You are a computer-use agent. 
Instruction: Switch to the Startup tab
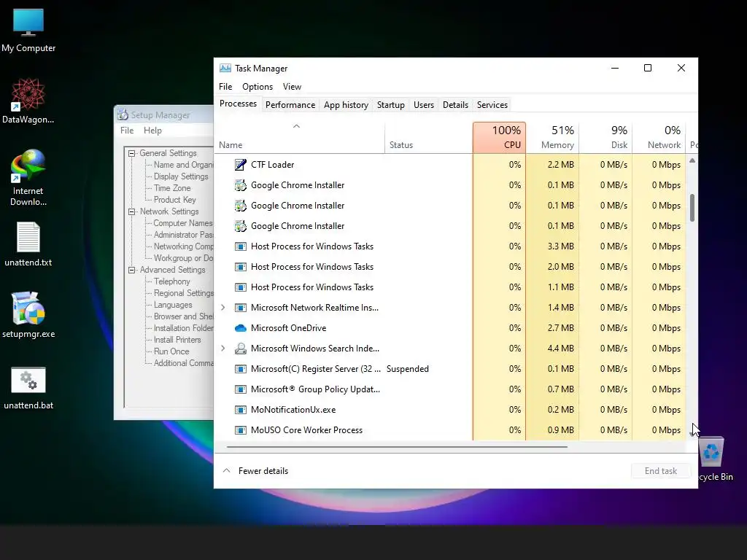[x=391, y=105]
